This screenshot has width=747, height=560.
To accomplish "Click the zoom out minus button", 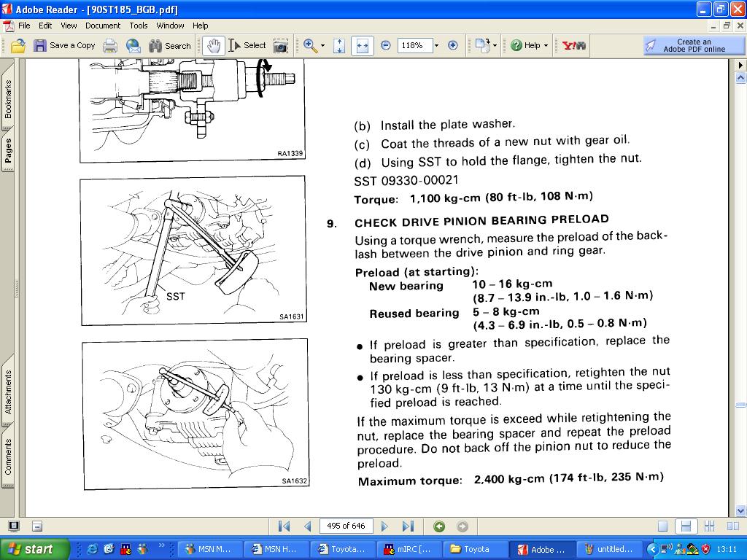I will pyautogui.click(x=386, y=45).
